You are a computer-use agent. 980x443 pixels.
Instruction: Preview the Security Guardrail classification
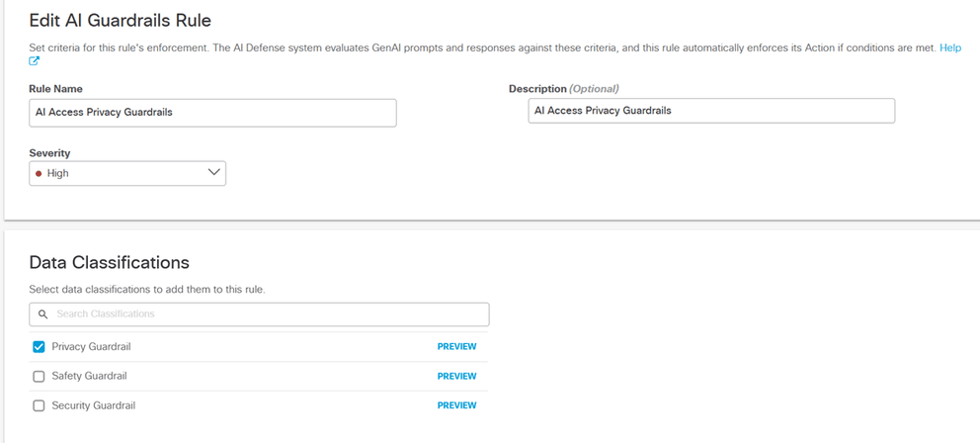(456, 405)
